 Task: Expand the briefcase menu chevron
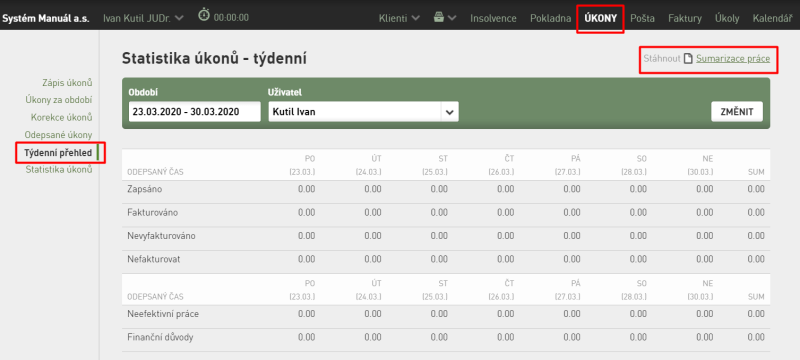pos(452,18)
